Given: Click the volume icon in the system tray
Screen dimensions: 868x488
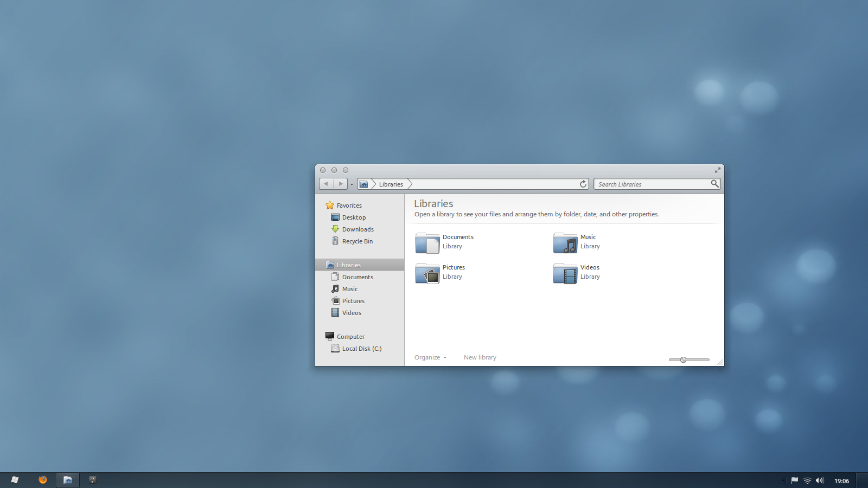Looking at the screenshot, I should (x=820, y=480).
